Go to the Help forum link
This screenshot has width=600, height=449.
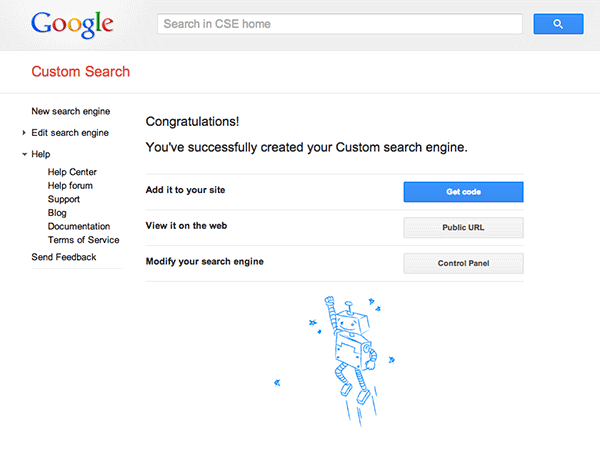pos(70,186)
